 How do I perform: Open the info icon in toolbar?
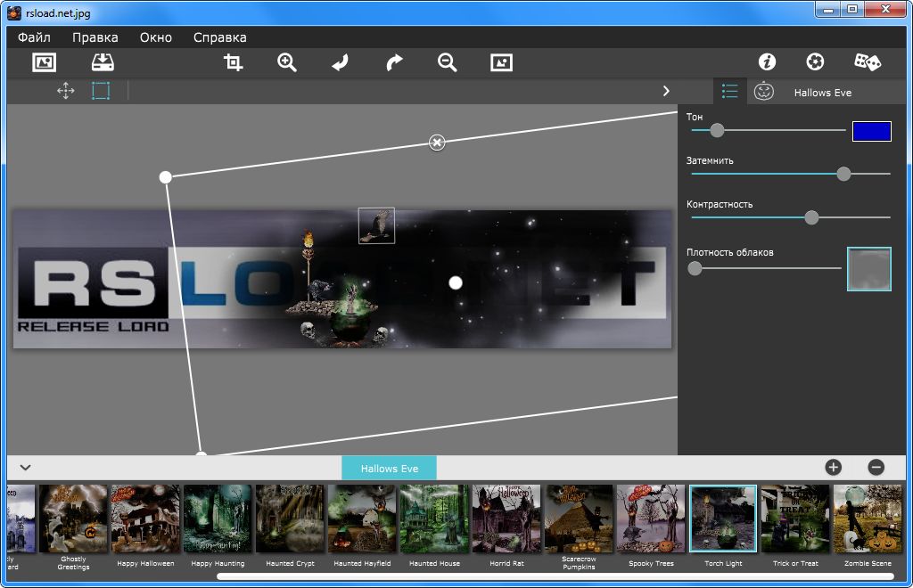(767, 62)
